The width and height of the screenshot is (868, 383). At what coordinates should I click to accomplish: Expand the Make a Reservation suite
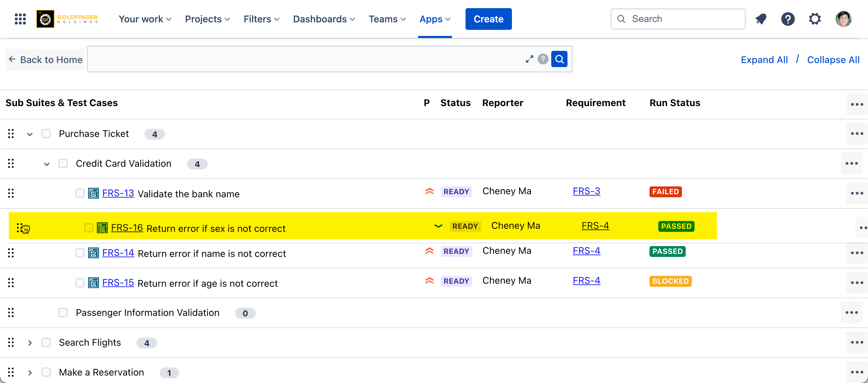(30, 372)
